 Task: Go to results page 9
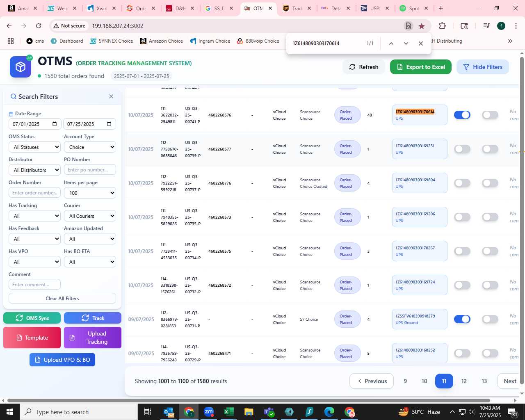pos(405,381)
